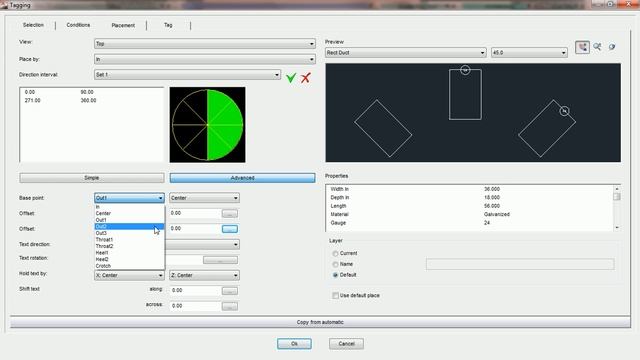Switch to the Tag tab

pos(168,25)
